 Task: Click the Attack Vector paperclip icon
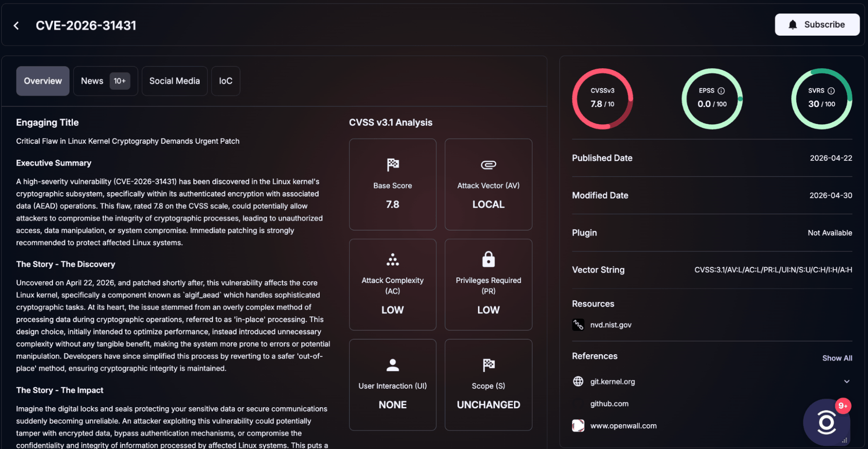pos(488,165)
